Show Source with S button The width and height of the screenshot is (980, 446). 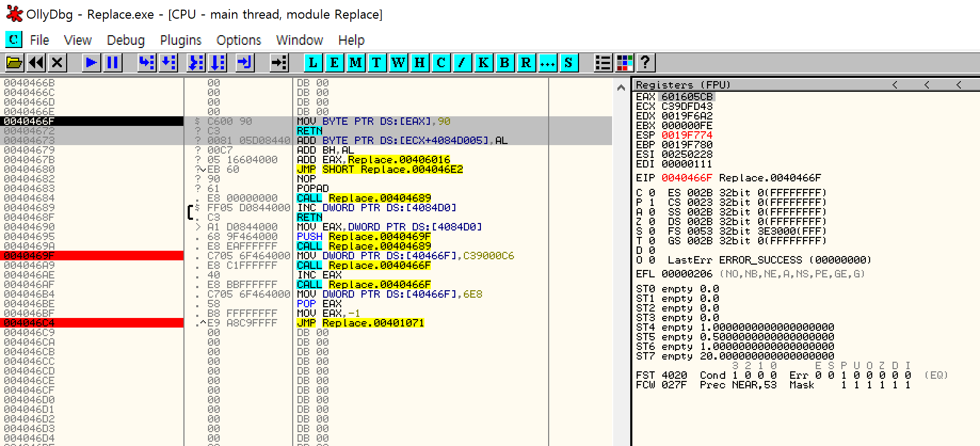[x=569, y=63]
